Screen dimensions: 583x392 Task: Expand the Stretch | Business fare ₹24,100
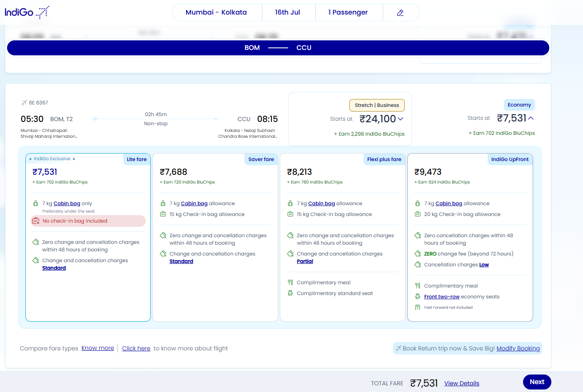(x=401, y=119)
